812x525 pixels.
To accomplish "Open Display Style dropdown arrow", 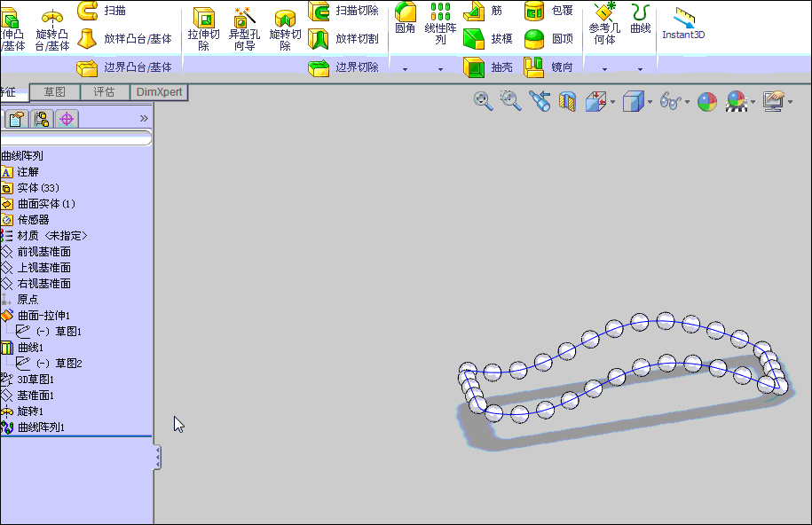I will (650, 102).
